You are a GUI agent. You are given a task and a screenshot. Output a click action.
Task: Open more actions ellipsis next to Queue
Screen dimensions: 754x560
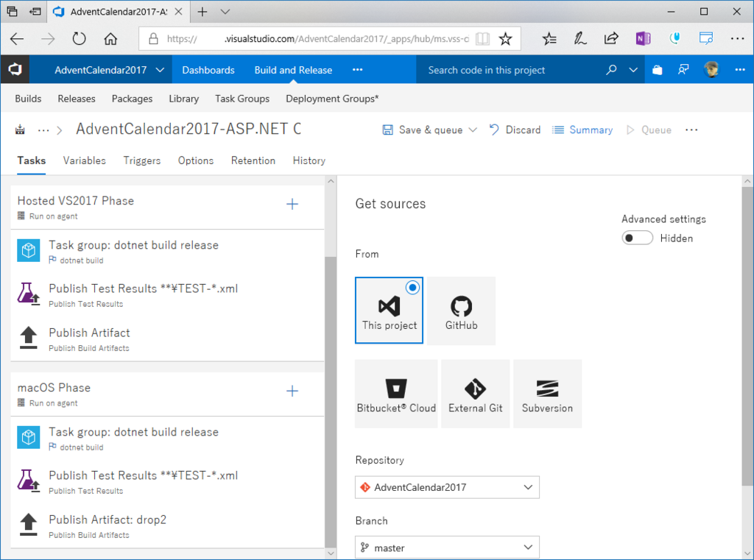click(x=691, y=130)
